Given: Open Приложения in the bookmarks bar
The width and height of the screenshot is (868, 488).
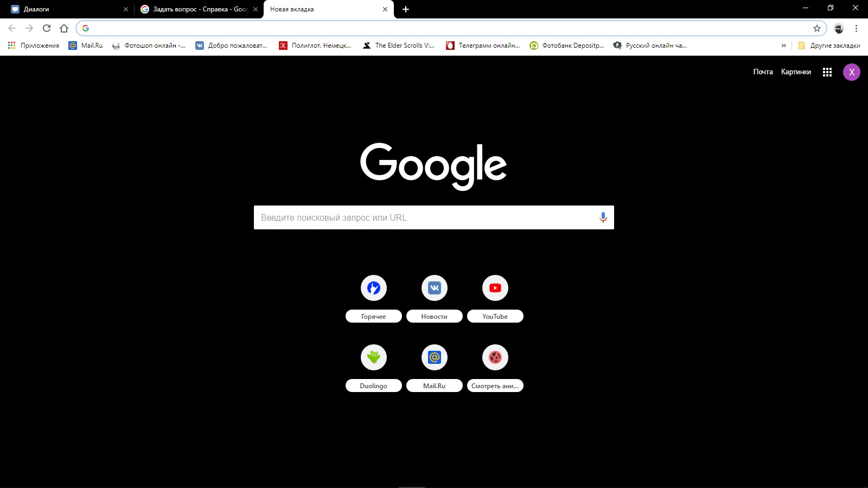Looking at the screenshot, I should pos(34,46).
